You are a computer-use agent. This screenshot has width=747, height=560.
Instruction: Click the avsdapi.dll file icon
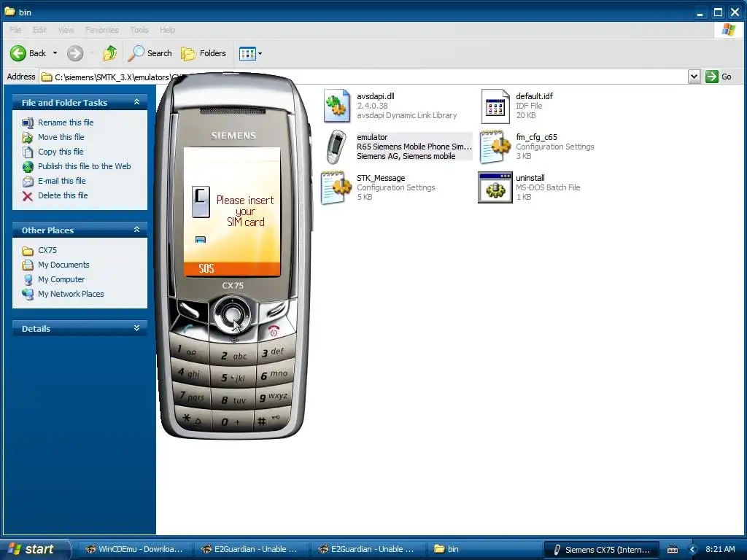tap(337, 106)
